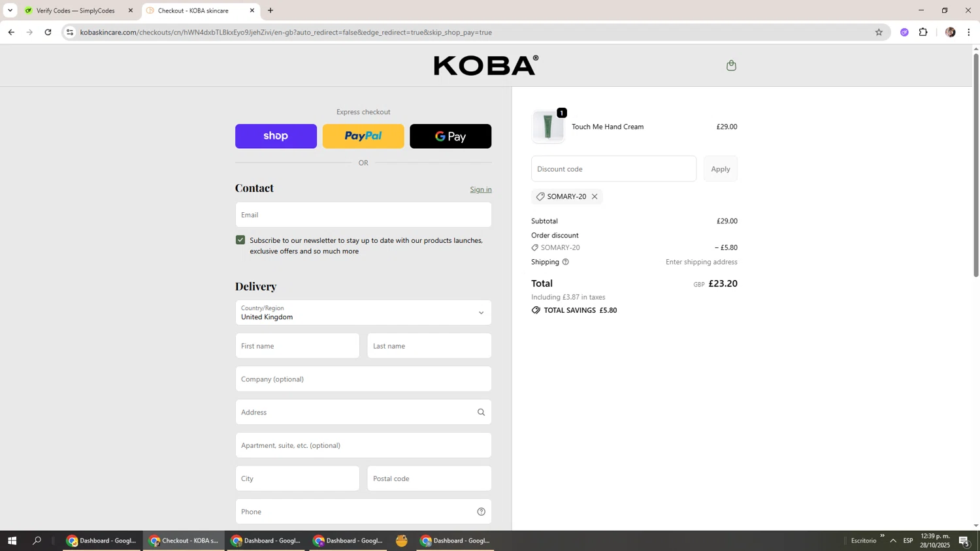Focus the Email input field
This screenshot has width=980, height=551.
(x=363, y=215)
